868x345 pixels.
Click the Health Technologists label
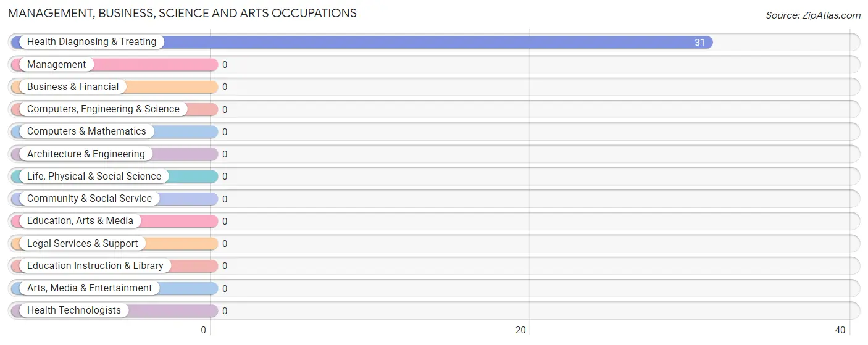[74, 310]
